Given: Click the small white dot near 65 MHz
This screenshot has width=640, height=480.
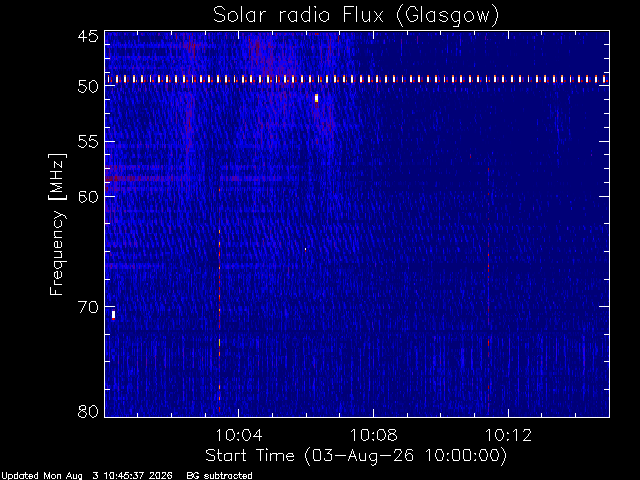Looking at the screenshot, I should (305, 249).
